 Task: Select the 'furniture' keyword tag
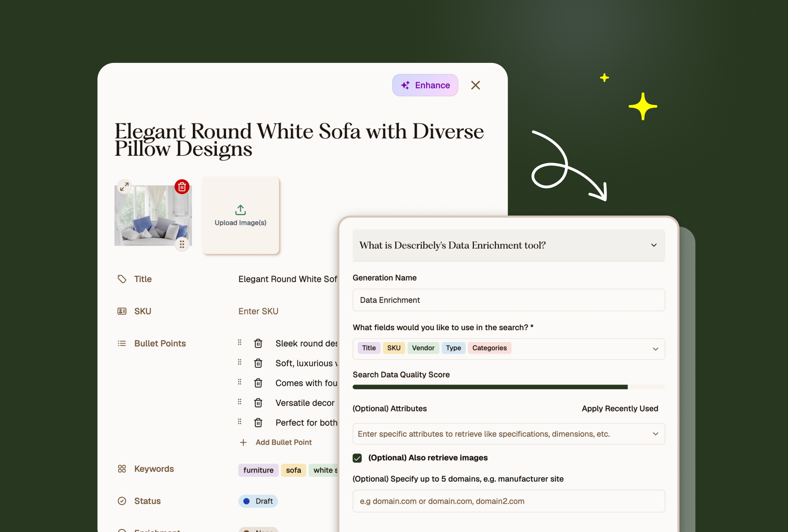[258, 470]
